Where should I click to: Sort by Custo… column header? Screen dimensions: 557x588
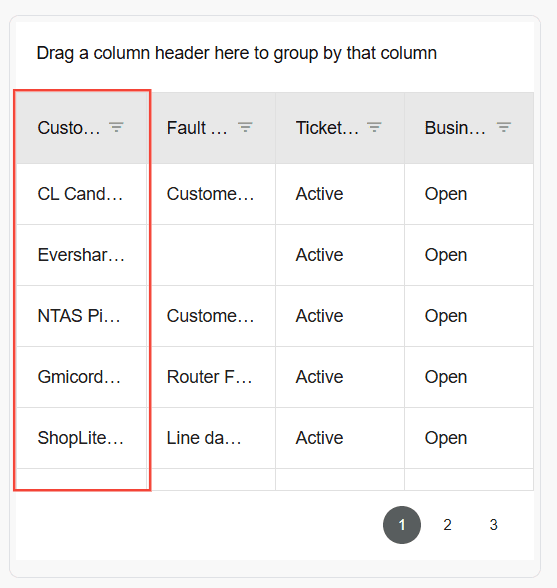click(x=69, y=128)
